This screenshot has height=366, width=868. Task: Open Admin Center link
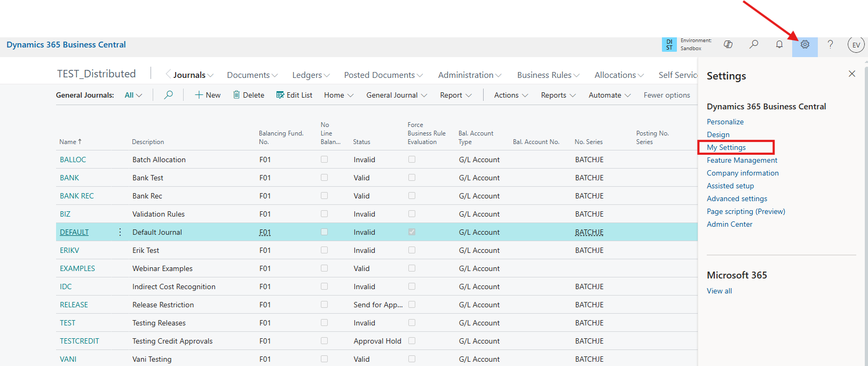pyautogui.click(x=729, y=224)
